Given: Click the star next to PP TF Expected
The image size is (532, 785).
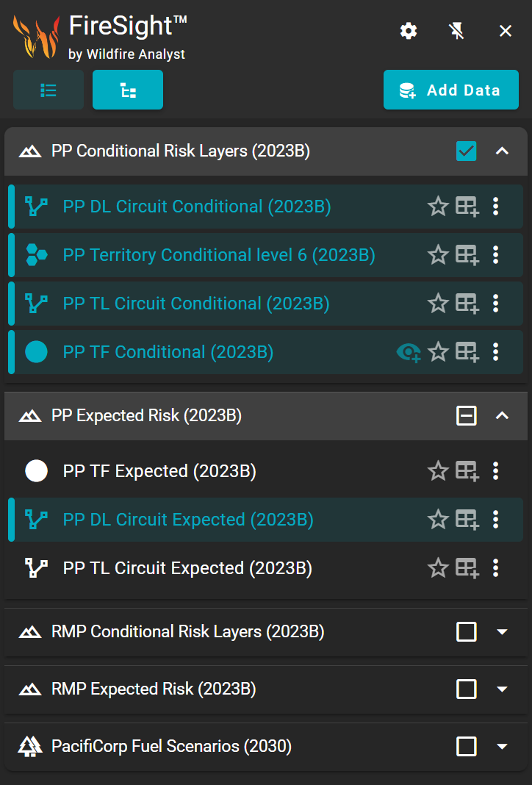Looking at the screenshot, I should (438, 471).
